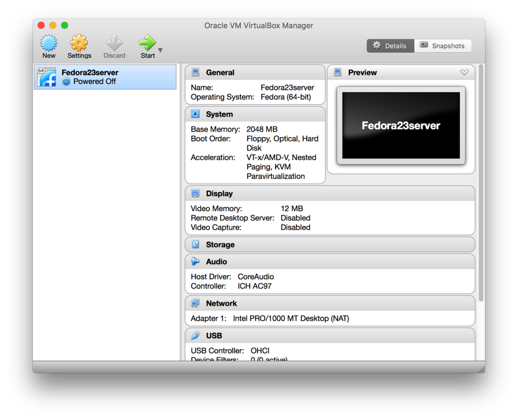Click the Base Memory value 2048 MB
The image size is (518, 420).
point(262,129)
